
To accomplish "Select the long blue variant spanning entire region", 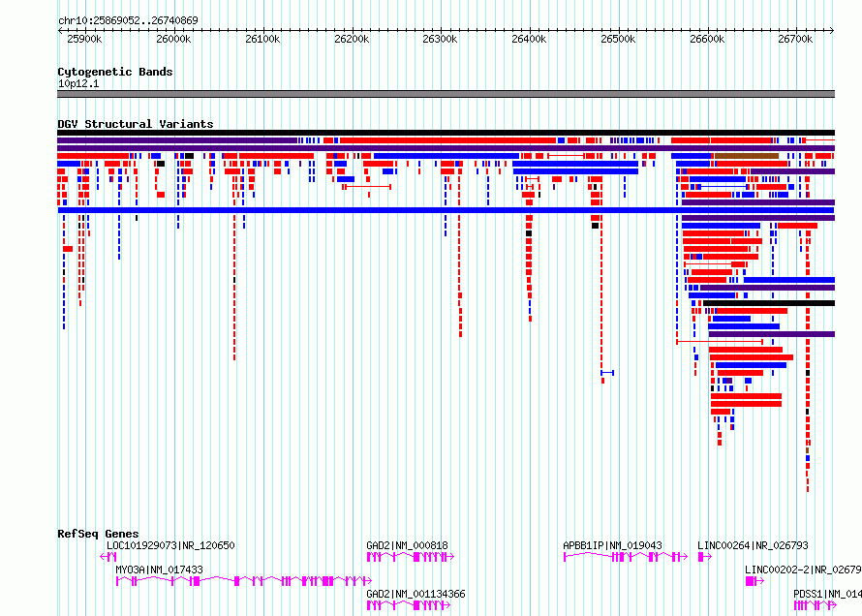I will tap(446, 210).
